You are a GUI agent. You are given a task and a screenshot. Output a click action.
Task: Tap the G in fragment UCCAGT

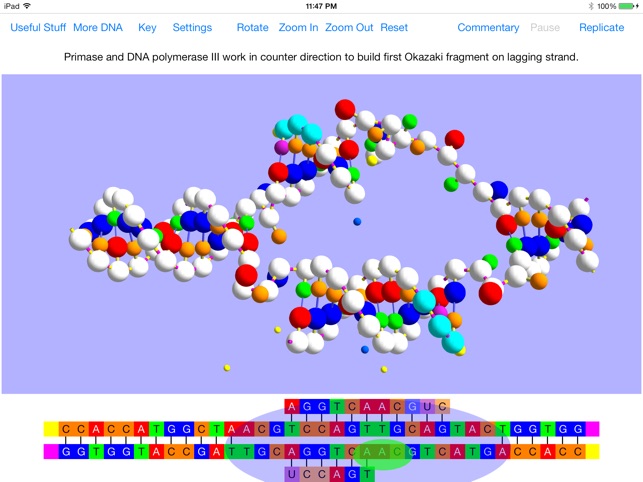(x=352, y=474)
